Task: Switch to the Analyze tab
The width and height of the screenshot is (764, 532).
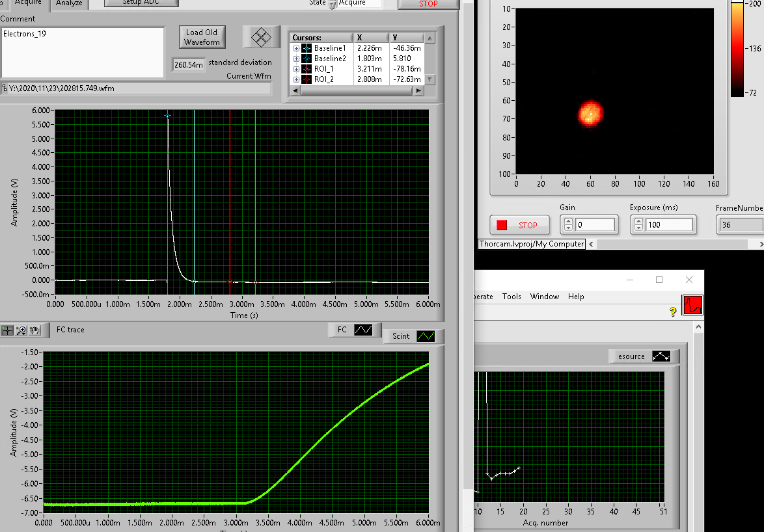Action: (x=69, y=4)
